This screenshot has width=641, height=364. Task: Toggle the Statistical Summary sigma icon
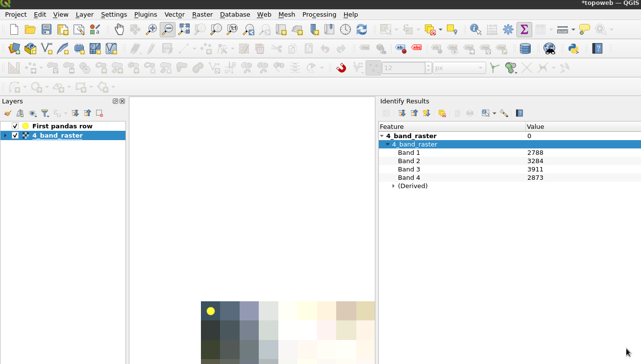[524, 29]
